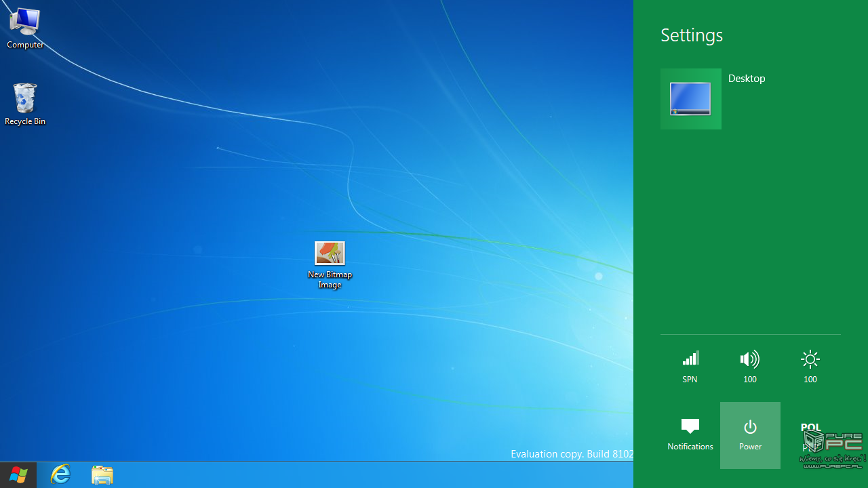The height and width of the screenshot is (488, 868).
Task: Open File Explorer from the taskbar
Action: [x=102, y=475]
